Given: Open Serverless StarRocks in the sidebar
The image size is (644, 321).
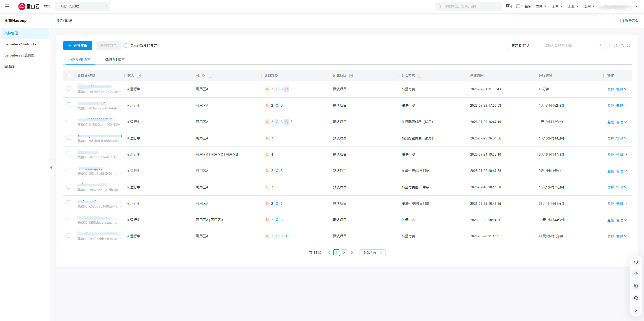Looking at the screenshot, I should click(20, 44).
